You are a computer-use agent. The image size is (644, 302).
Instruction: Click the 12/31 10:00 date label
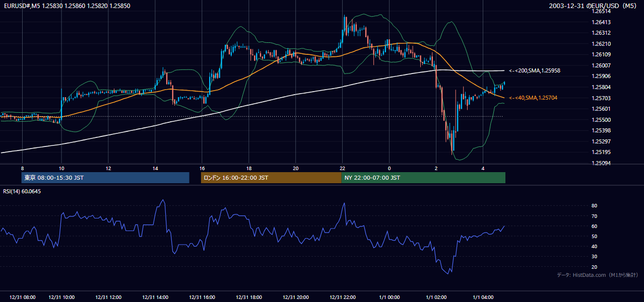click(61, 297)
